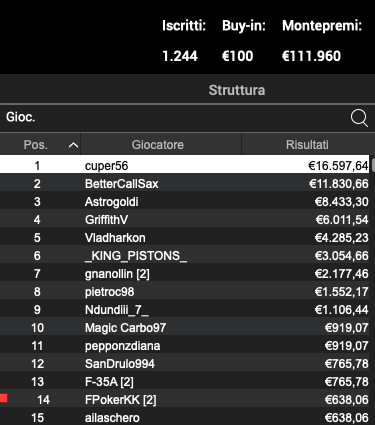
Task: Select player row cuper56
Action: 185,165
